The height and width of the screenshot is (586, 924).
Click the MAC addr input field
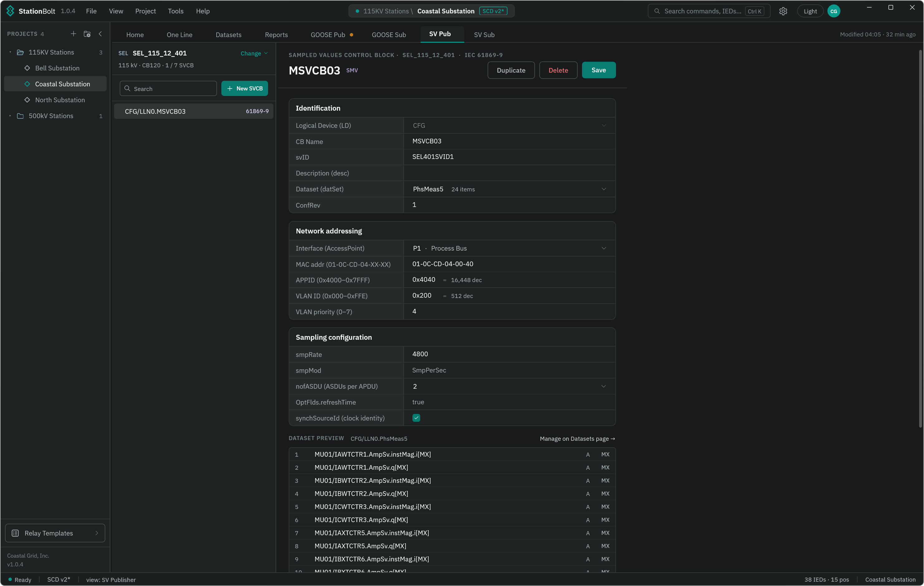tap(510, 264)
